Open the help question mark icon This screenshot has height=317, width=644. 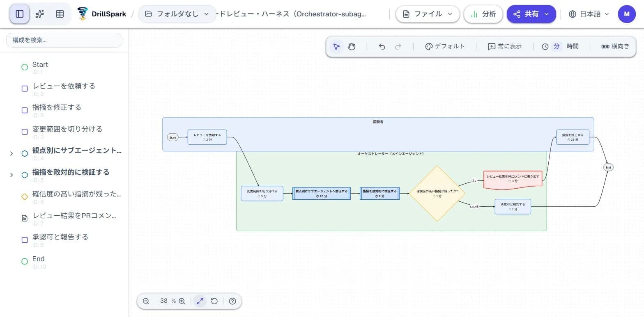click(x=232, y=301)
